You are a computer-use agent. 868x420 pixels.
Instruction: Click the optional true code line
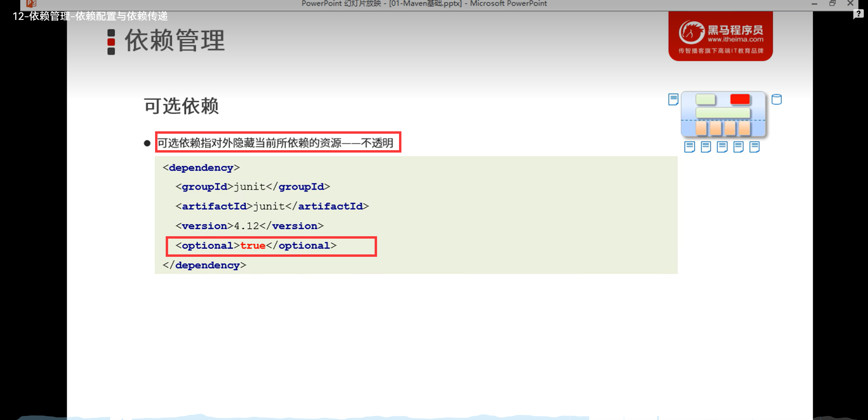point(256,246)
